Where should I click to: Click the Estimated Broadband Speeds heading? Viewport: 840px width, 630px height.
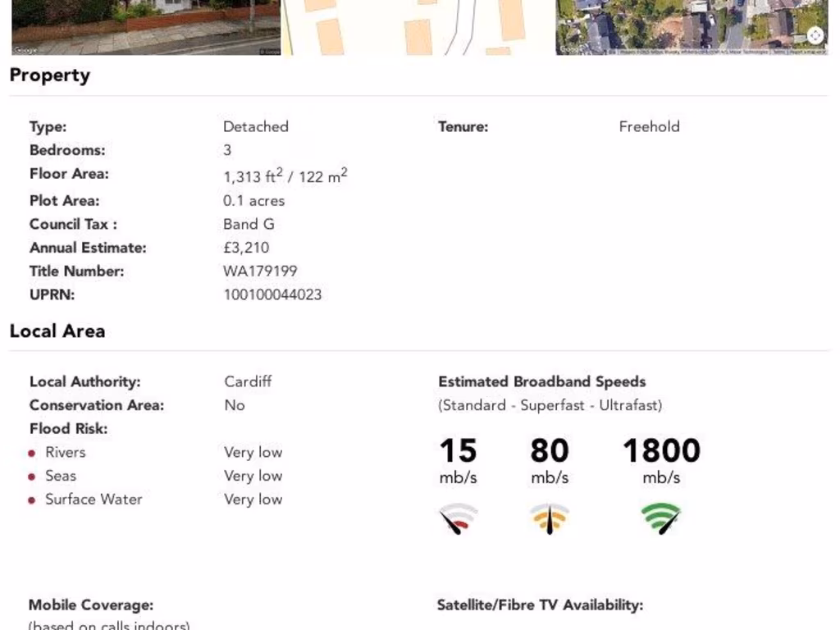point(541,381)
